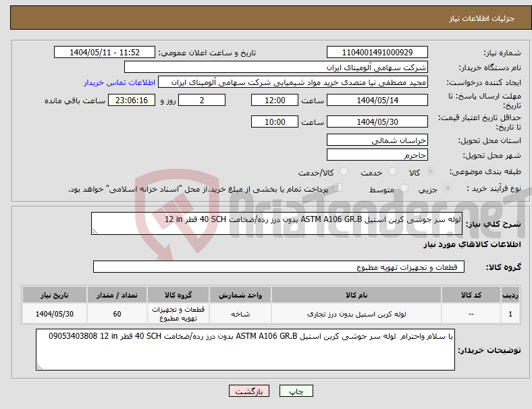Viewport: 532px width, 409px height.
Task: Select the کالا/خدمت radio button
Action: point(344,171)
